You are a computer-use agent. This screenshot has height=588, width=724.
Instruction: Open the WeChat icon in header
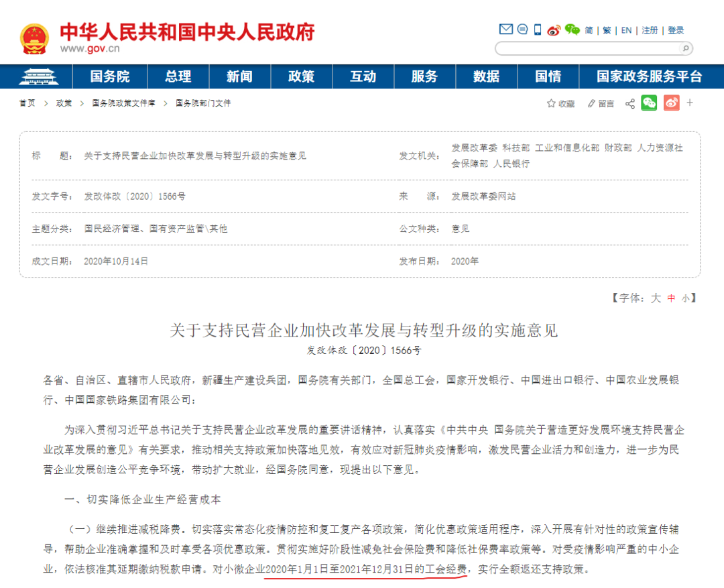tap(572, 30)
